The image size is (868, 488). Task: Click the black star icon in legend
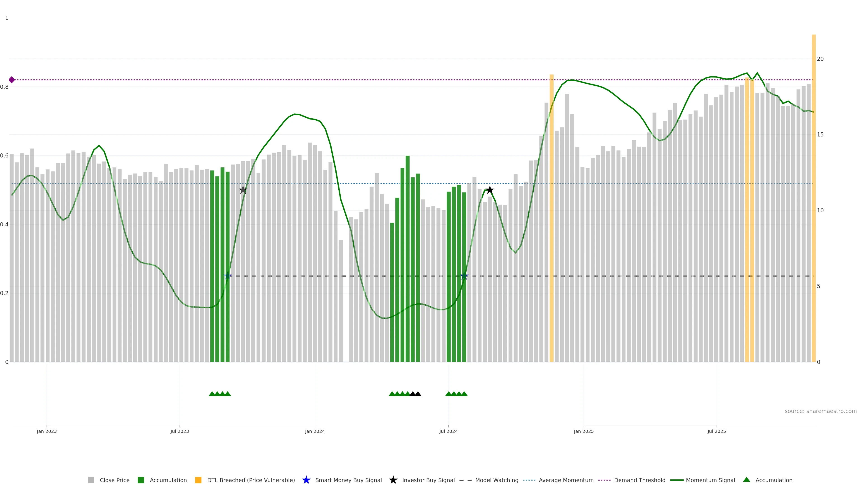pyautogui.click(x=393, y=480)
